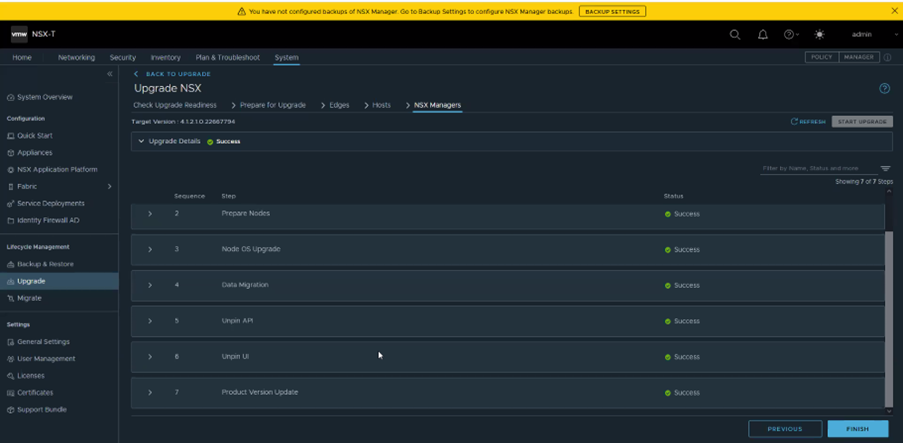Click BACK TO UPGRADE link
This screenshot has width=903, height=443.
pyautogui.click(x=172, y=74)
